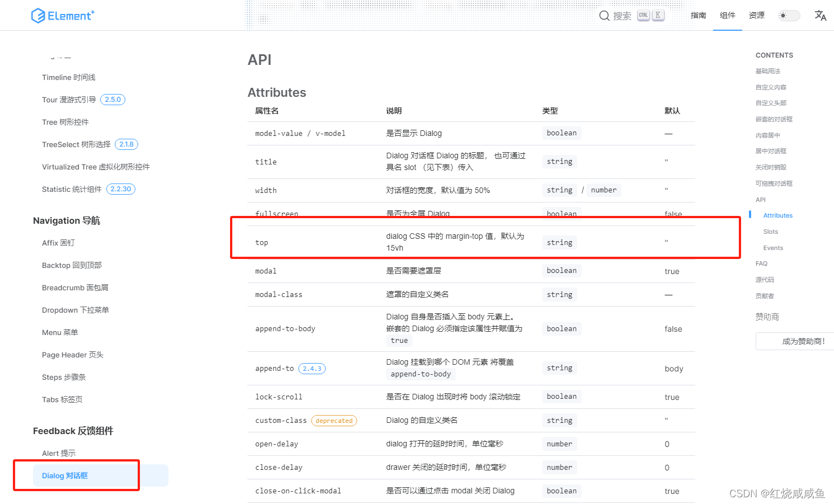Jump to API in contents list
Image resolution: width=834 pixels, height=504 pixels.
[761, 200]
